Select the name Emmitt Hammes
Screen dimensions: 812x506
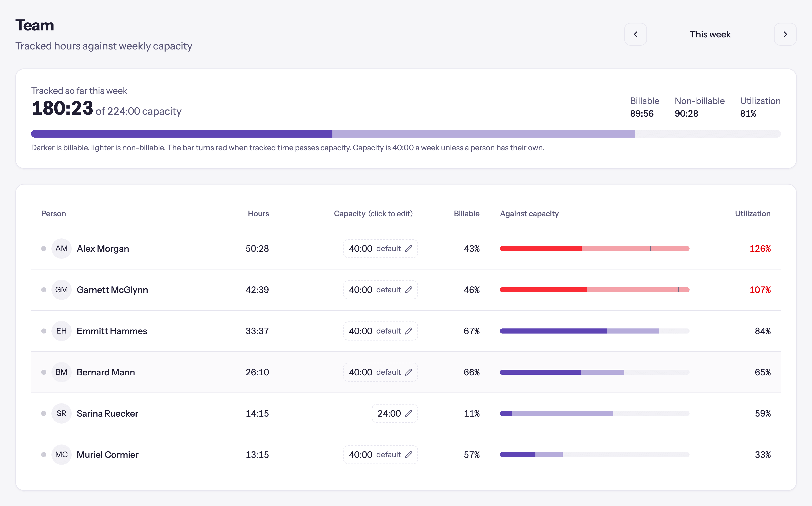[x=112, y=331]
